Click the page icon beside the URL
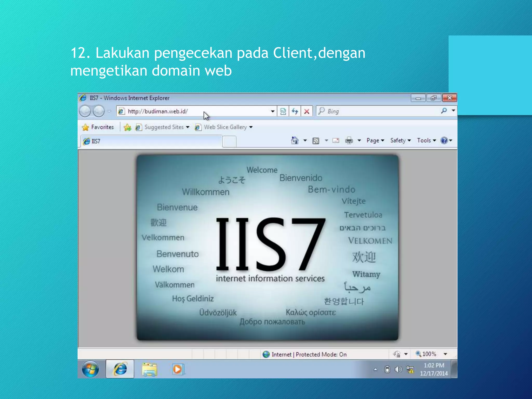The height and width of the screenshot is (399, 532). 121,111
